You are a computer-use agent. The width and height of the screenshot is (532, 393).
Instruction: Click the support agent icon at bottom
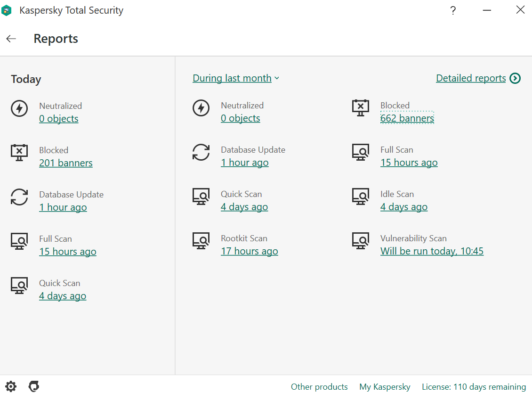click(x=34, y=386)
